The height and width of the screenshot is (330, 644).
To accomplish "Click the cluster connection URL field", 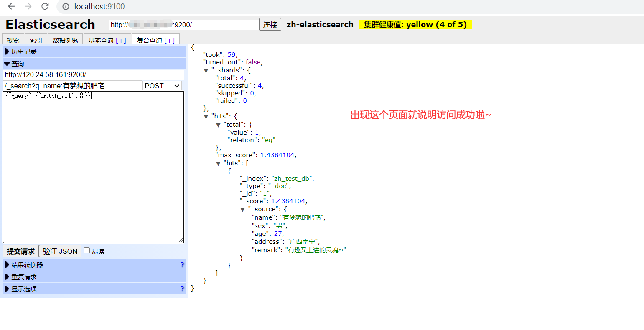I will click(184, 25).
